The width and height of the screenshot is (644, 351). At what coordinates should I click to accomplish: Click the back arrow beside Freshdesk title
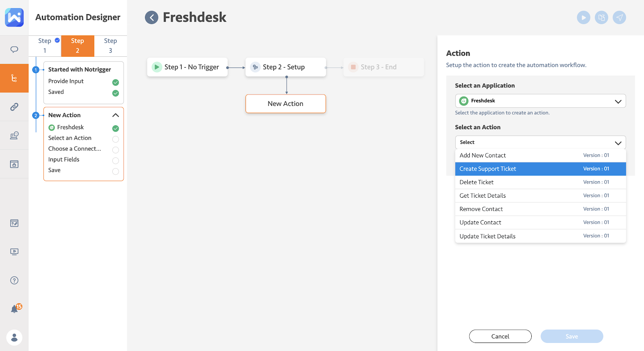click(152, 17)
